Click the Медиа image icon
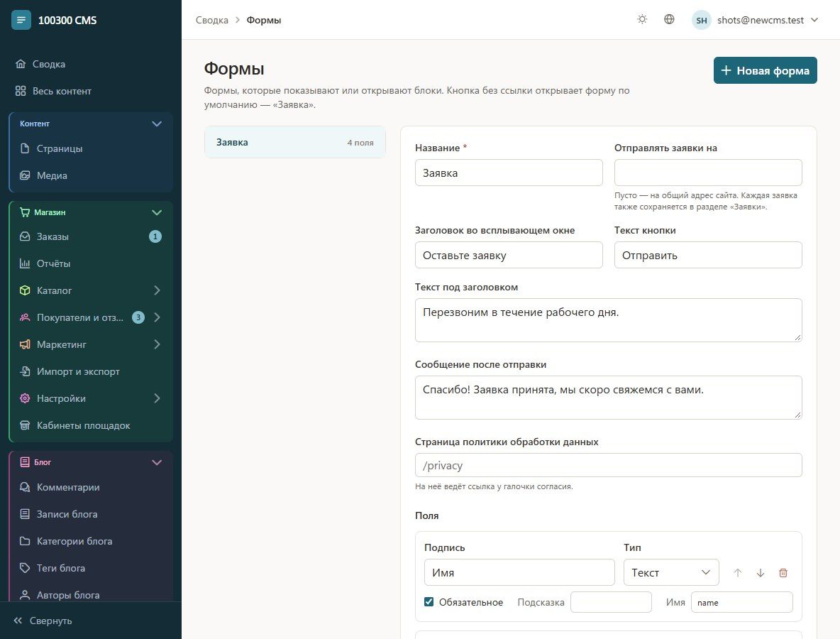 tap(25, 175)
